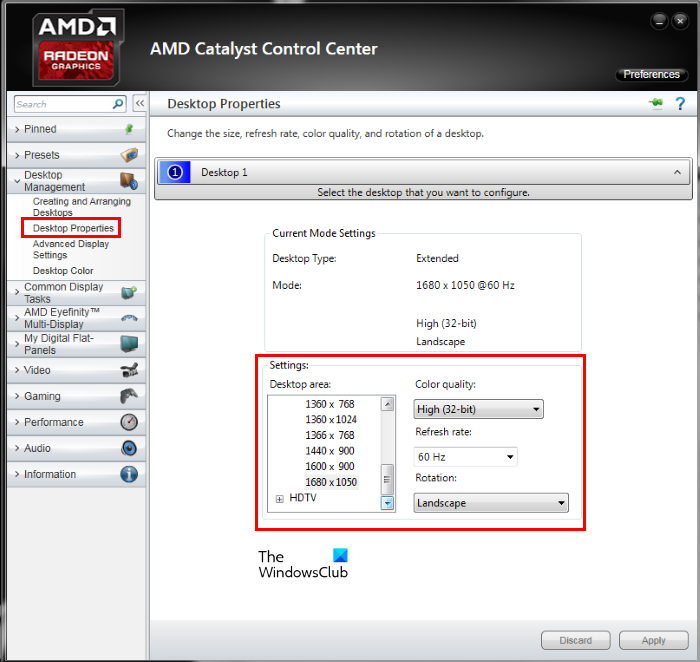The height and width of the screenshot is (662, 700).
Task: Select 1440 x 900 resolution
Action: (x=330, y=451)
